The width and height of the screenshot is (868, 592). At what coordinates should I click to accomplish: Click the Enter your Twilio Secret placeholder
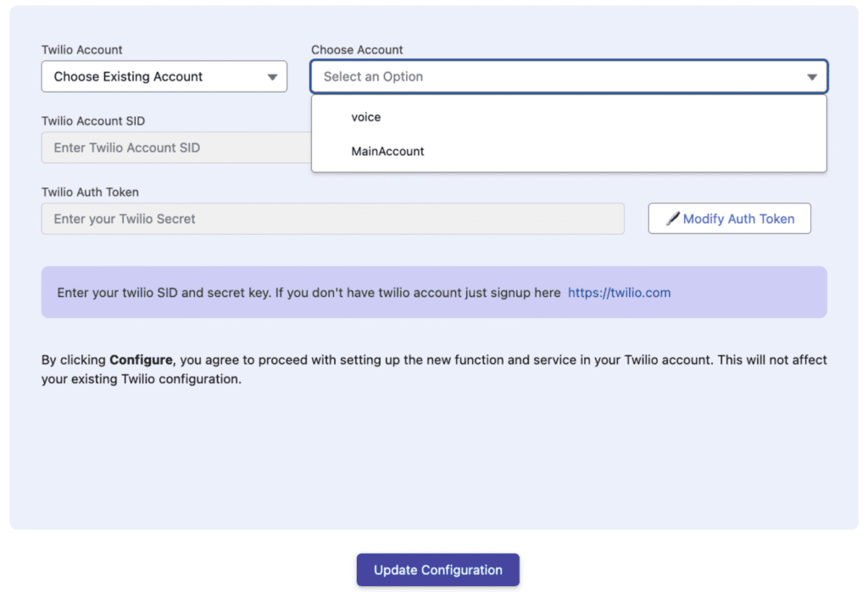(x=125, y=219)
